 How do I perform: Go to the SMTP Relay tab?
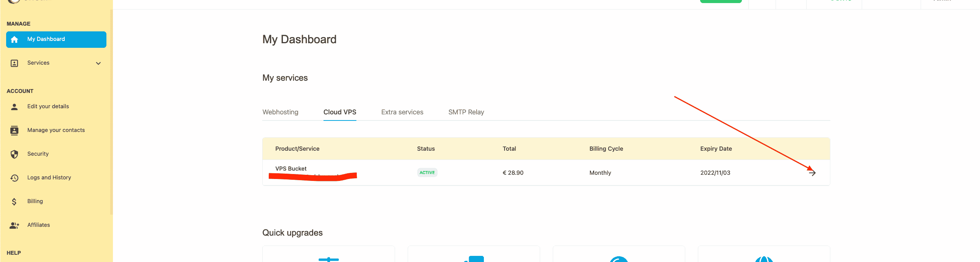pos(466,112)
